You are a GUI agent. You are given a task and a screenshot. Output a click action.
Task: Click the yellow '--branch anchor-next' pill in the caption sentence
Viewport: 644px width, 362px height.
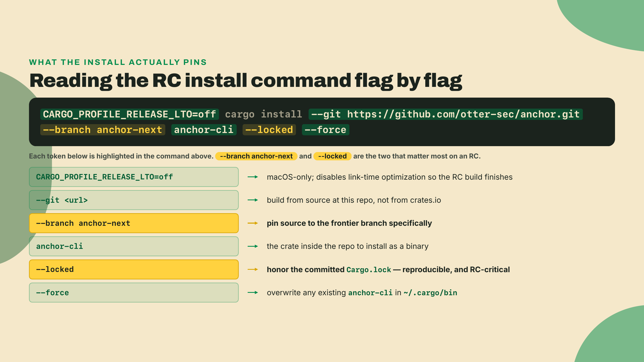tap(256, 156)
